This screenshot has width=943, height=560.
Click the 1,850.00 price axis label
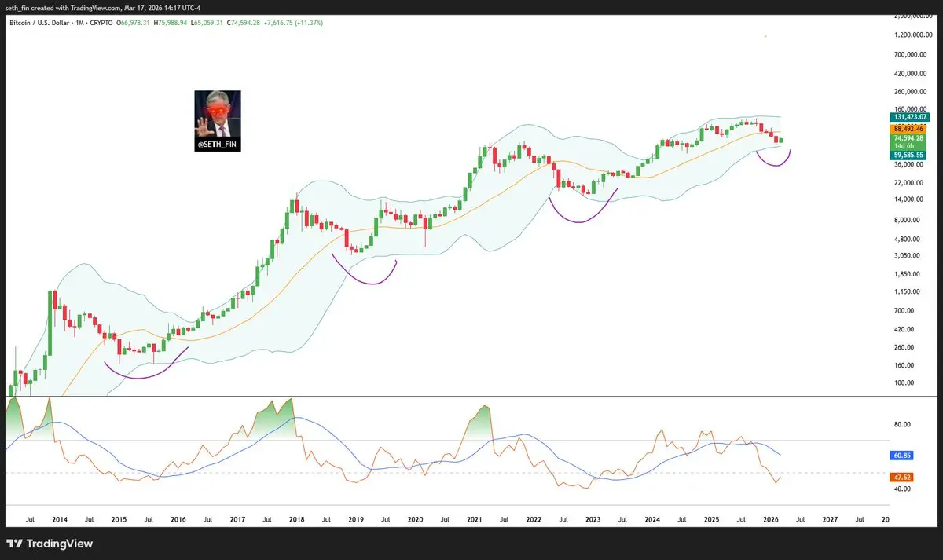tap(907, 273)
